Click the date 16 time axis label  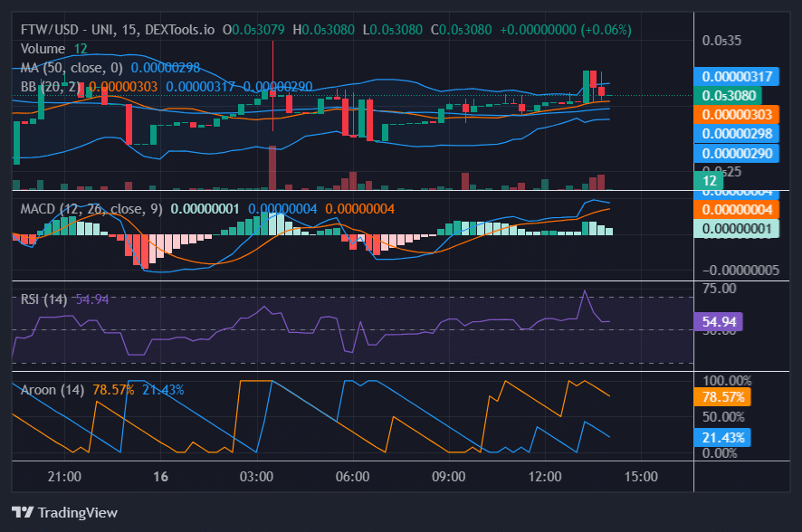point(160,477)
